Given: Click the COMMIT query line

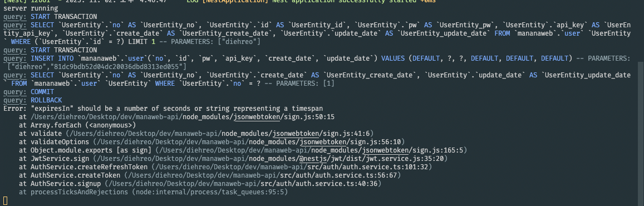Looking at the screenshot, I should tap(28, 92).
